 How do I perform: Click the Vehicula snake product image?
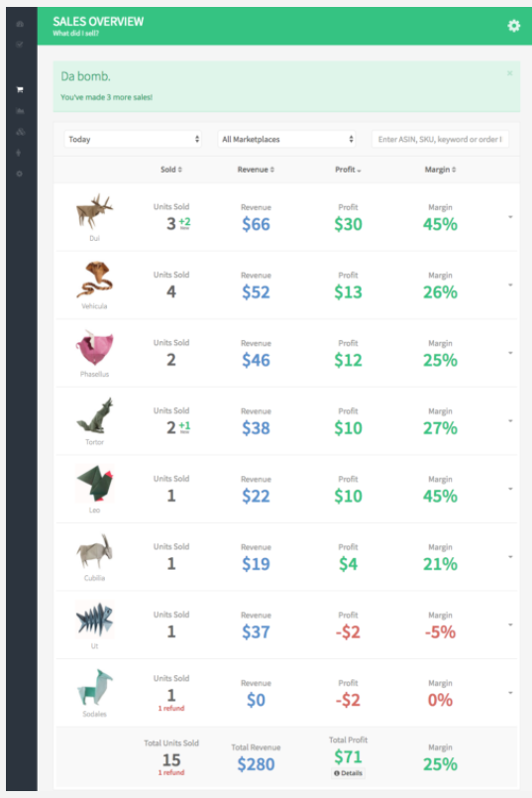point(94,280)
